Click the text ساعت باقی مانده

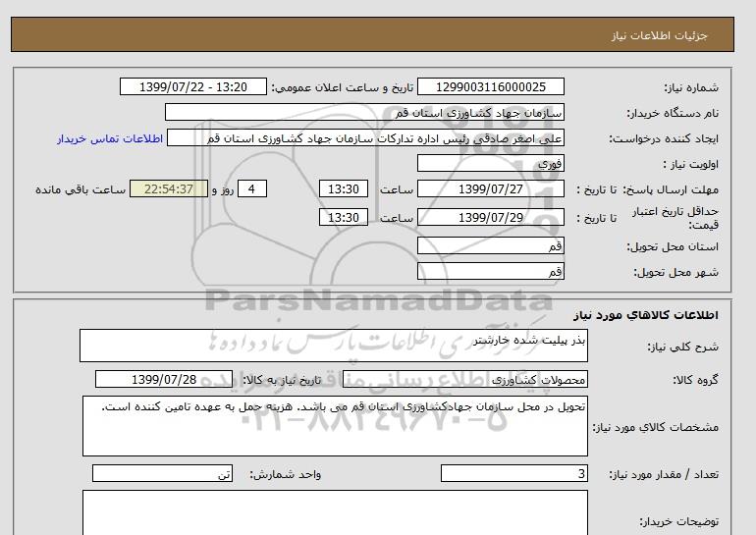click(81, 189)
